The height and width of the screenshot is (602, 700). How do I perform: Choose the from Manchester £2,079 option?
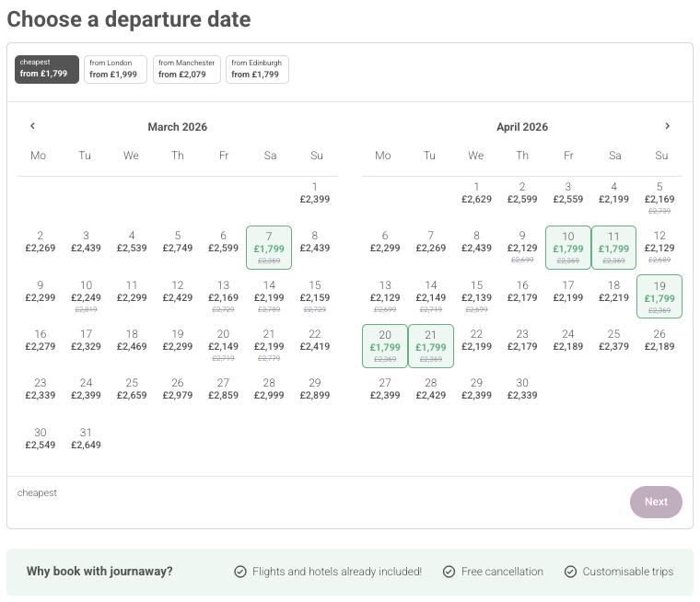click(186, 69)
